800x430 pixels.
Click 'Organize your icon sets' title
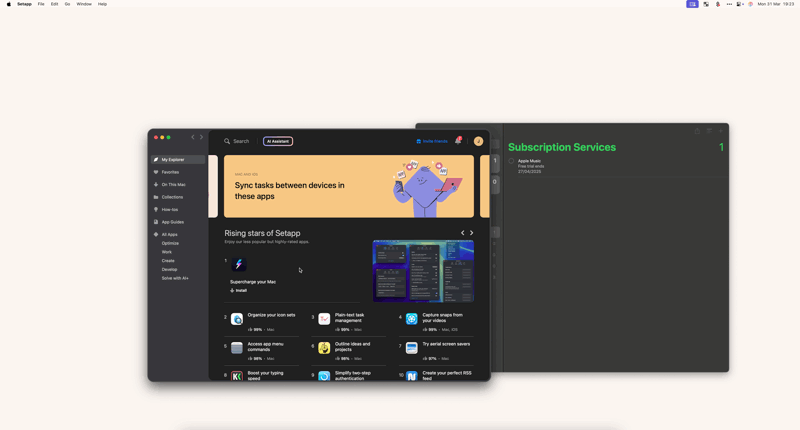pyautogui.click(x=271, y=315)
